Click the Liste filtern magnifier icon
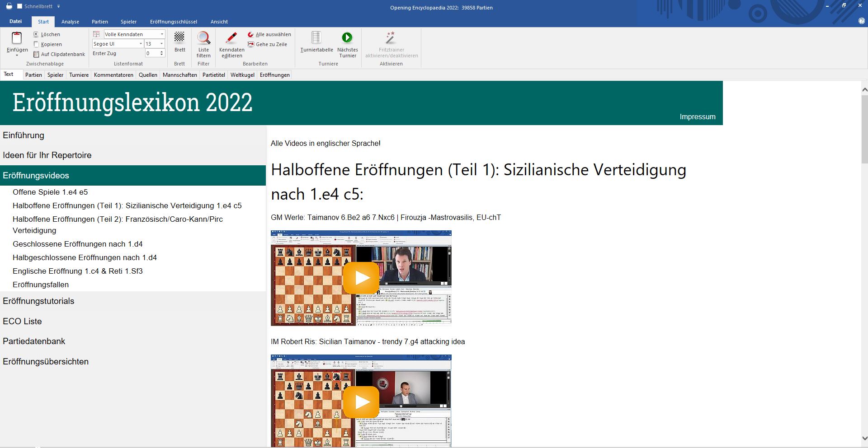The height and width of the screenshot is (448, 868). pos(203,38)
